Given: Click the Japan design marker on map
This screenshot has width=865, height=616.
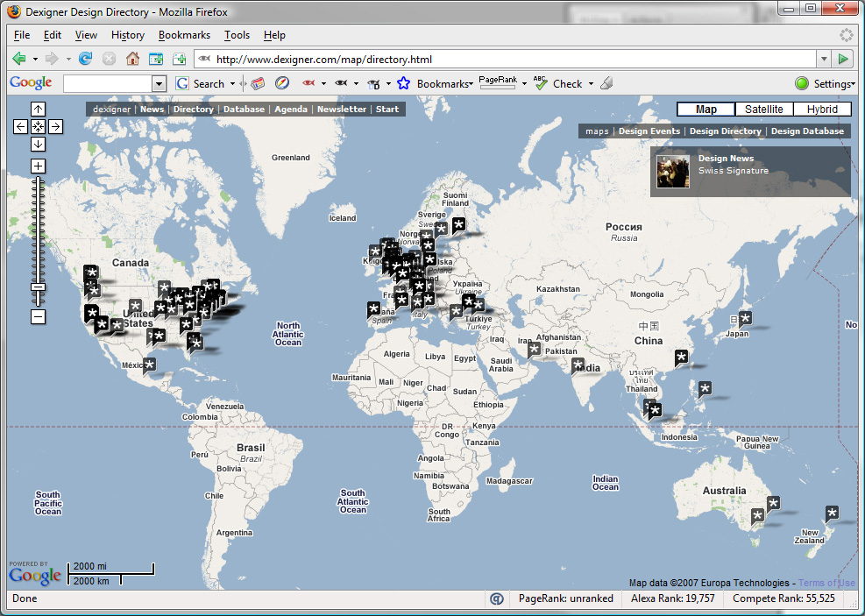Looking at the screenshot, I should (x=745, y=318).
